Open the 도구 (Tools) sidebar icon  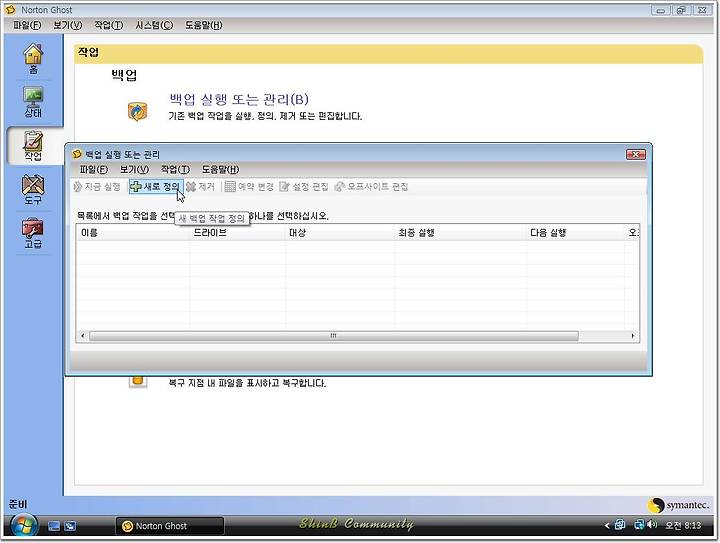click(33, 190)
